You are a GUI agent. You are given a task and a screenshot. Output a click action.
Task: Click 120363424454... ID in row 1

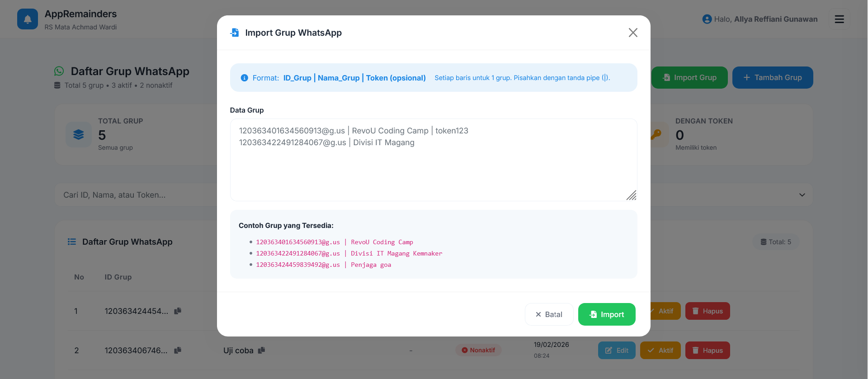(137, 311)
